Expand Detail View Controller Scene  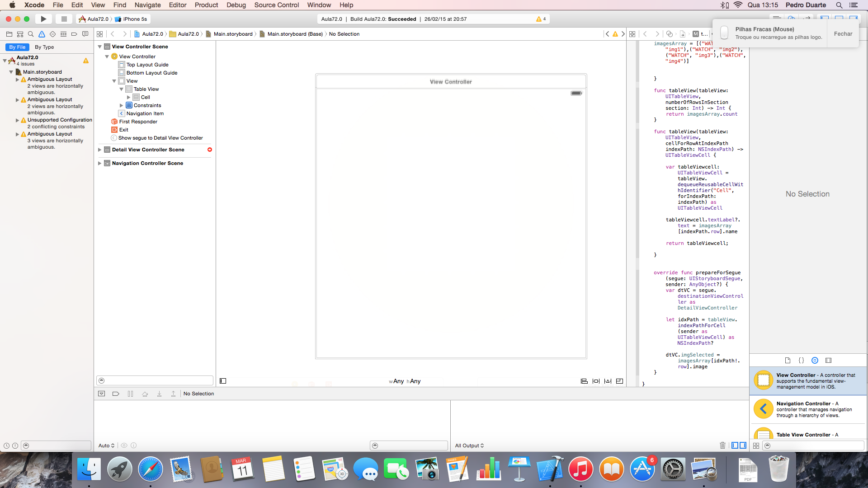coord(100,150)
